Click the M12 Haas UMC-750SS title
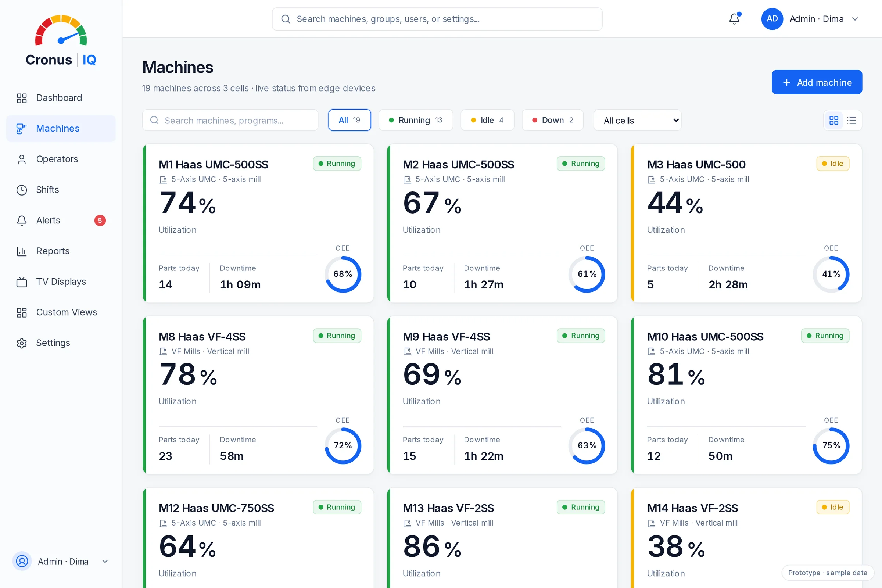Viewport: 882px width, 588px height. coord(216,508)
